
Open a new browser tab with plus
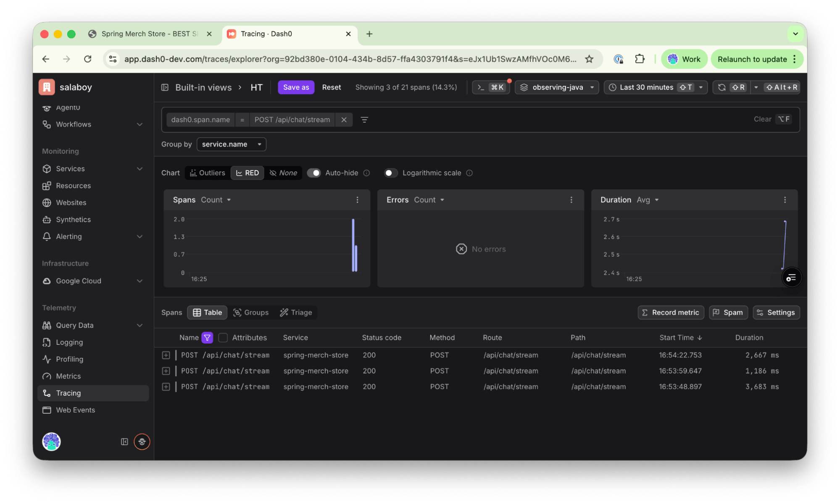369,34
